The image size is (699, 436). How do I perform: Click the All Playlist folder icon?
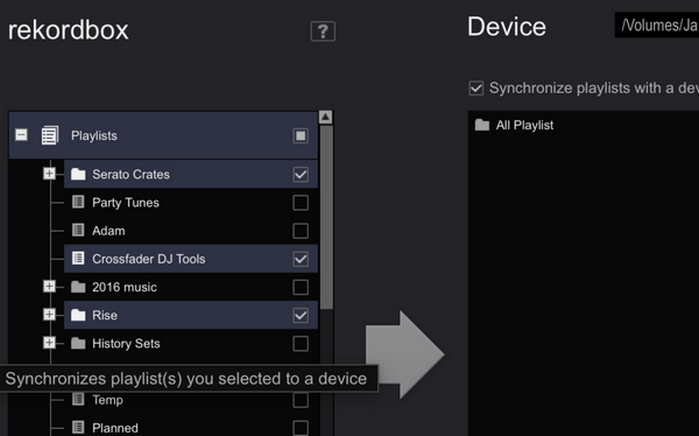482,125
